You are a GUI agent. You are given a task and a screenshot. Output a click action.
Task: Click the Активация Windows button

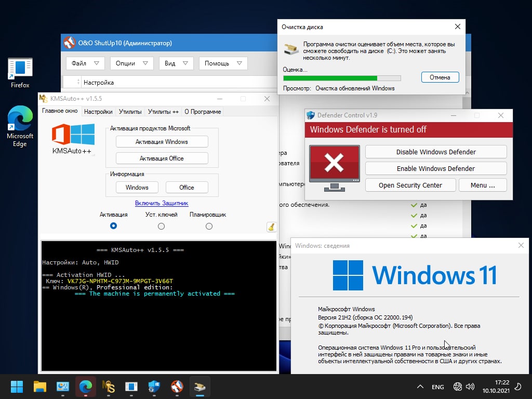[162, 142]
